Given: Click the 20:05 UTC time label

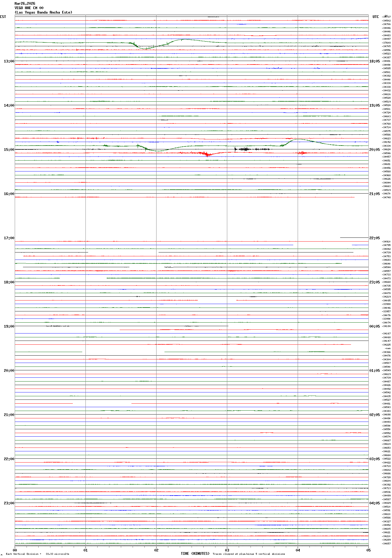Looking at the screenshot, I should click(374, 150).
